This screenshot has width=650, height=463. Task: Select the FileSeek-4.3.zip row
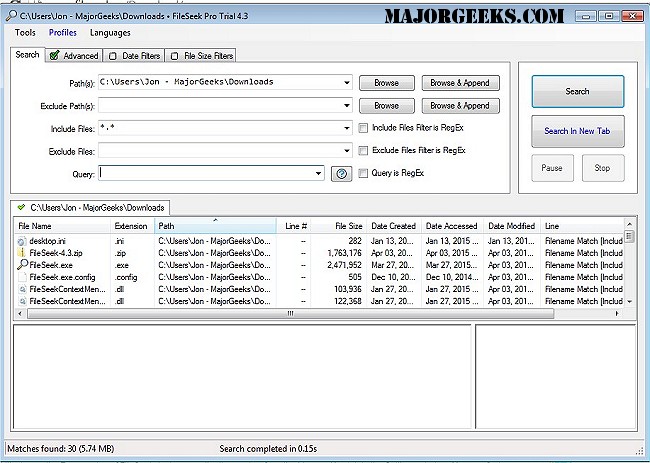point(319,253)
